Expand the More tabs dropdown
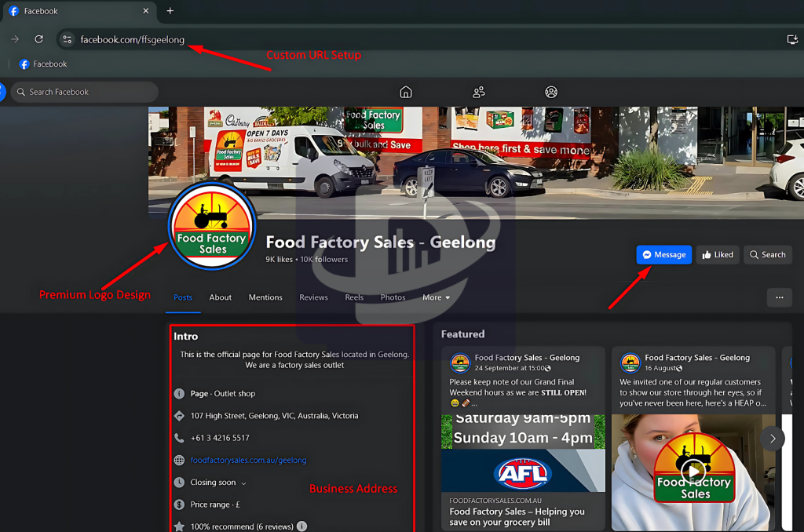The width and height of the screenshot is (804, 532). (437, 297)
